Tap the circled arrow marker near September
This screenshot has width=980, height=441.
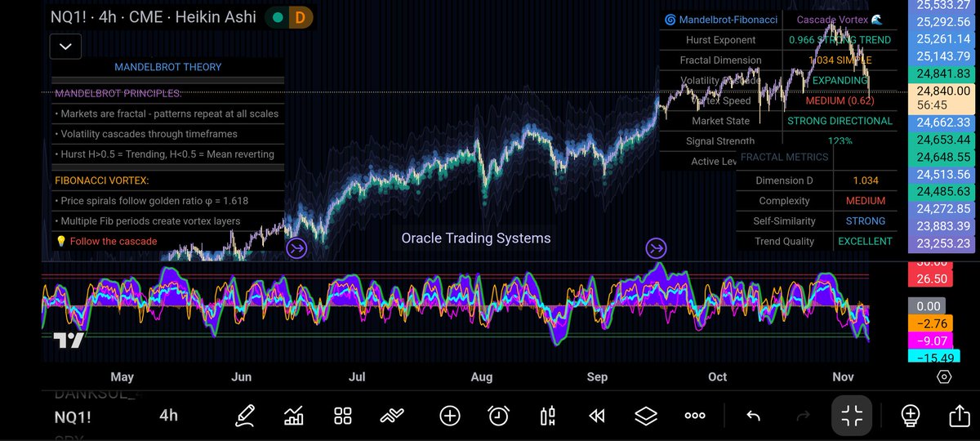657,247
